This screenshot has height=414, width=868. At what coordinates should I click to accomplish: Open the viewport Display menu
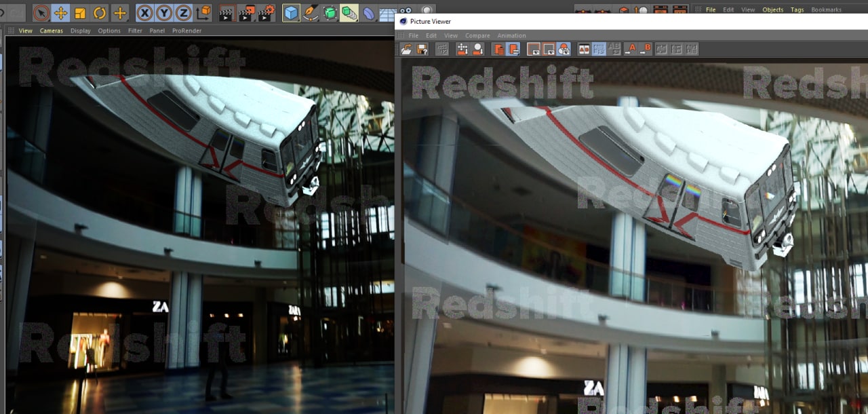[x=81, y=31]
